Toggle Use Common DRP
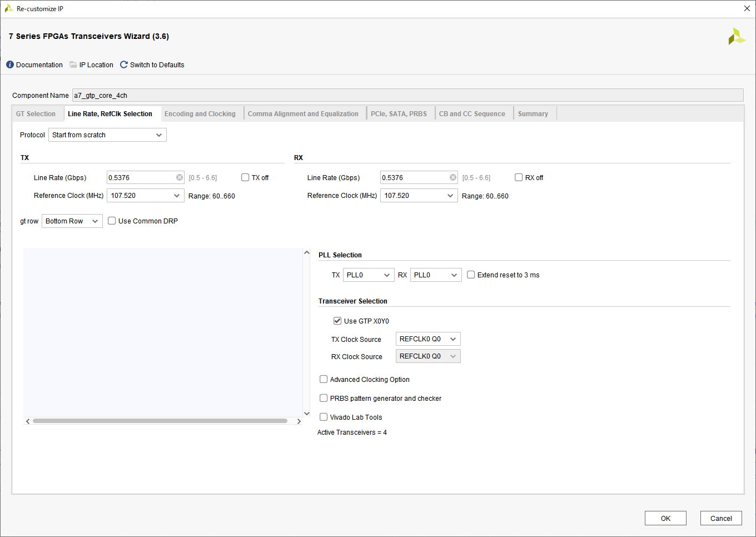This screenshot has height=537, width=756. pyautogui.click(x=112, y=221)
